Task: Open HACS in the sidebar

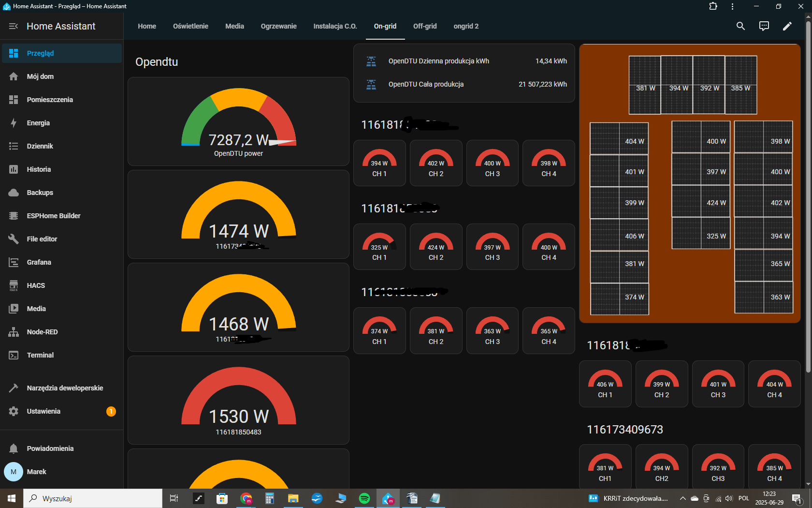Action: [x=62, y=285]
